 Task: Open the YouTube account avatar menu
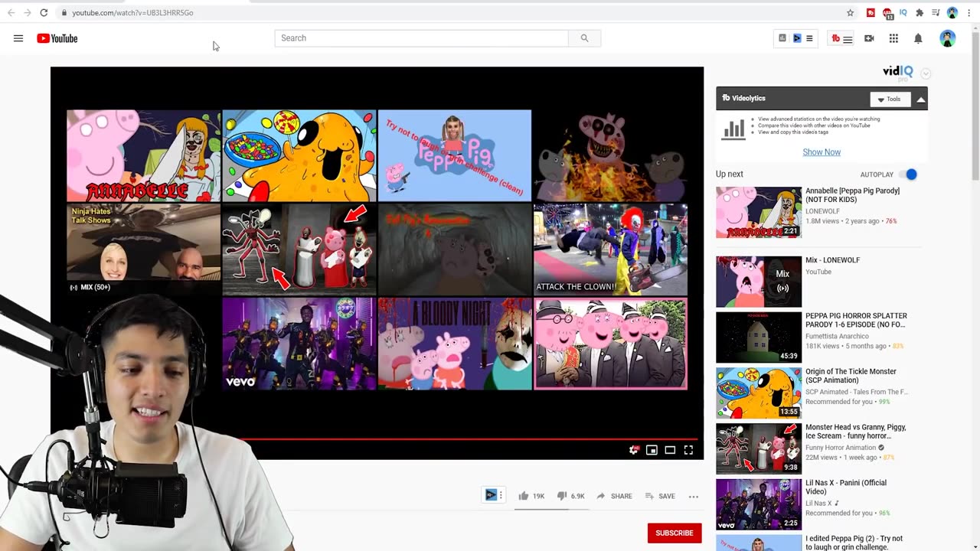[x=948, y=38]
